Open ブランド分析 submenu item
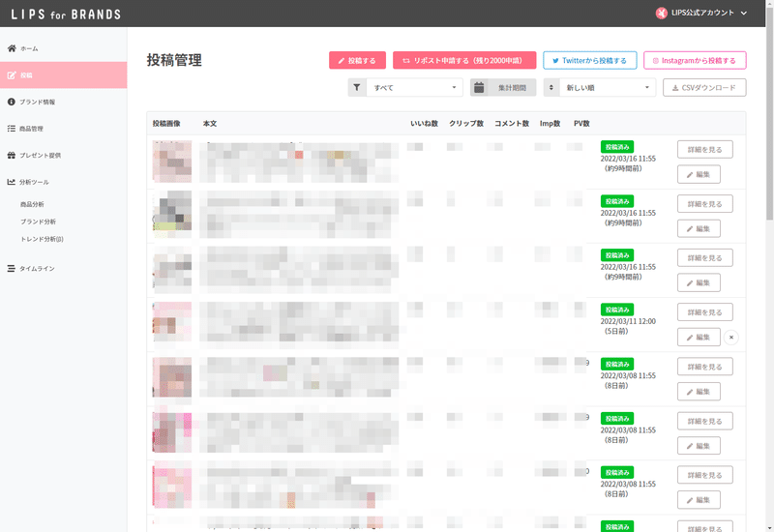Screen dimensions: 774x532 tap(38, 222)
